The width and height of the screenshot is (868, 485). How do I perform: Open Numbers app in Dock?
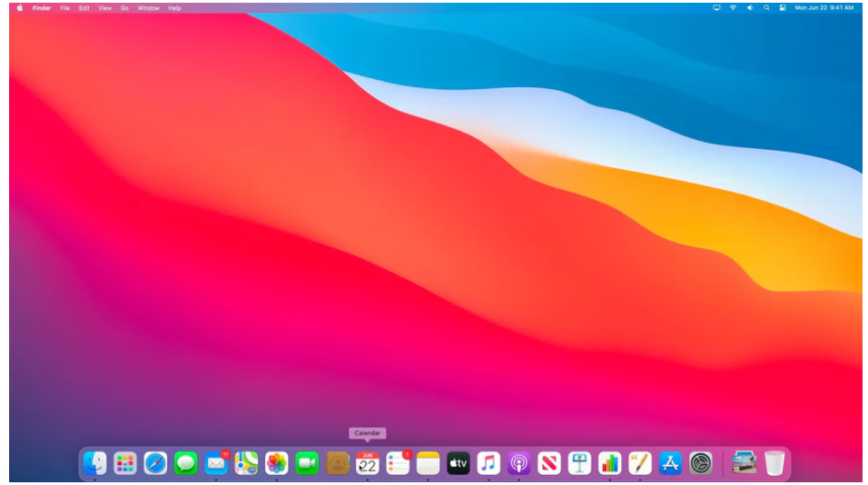tap(609, 463)
